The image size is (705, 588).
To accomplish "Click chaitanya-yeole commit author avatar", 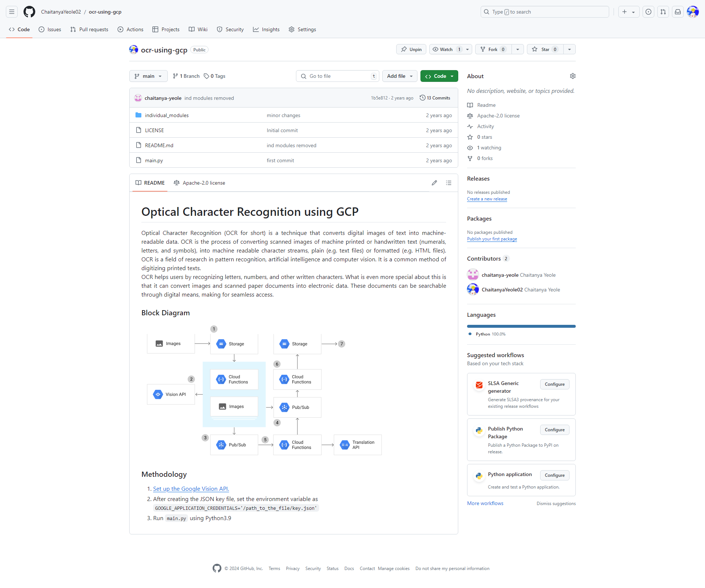I will (x=138, y=98).
